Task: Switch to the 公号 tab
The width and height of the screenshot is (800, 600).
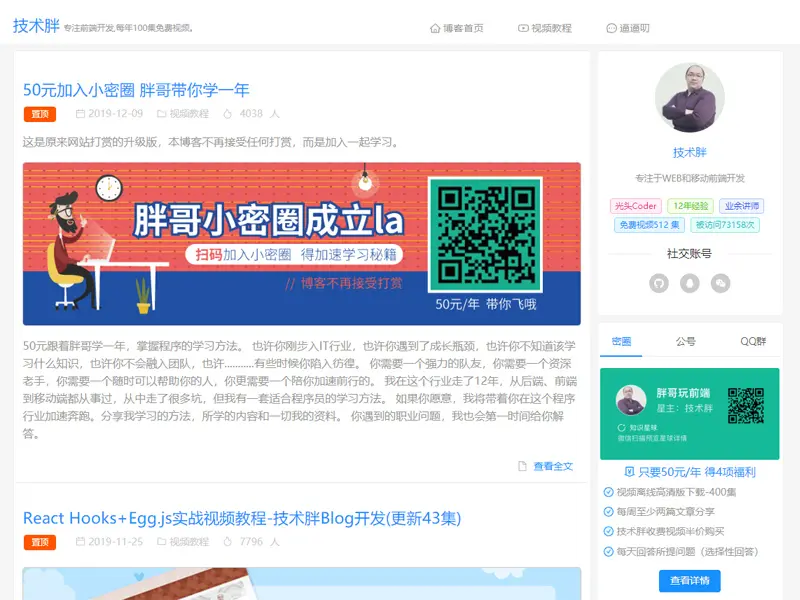Action: (686, 342)
